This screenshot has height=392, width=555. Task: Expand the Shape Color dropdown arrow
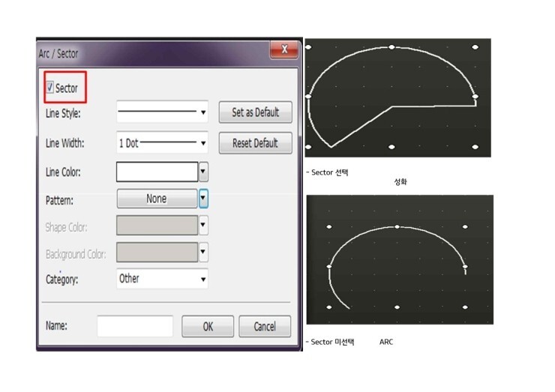[203, 226]
